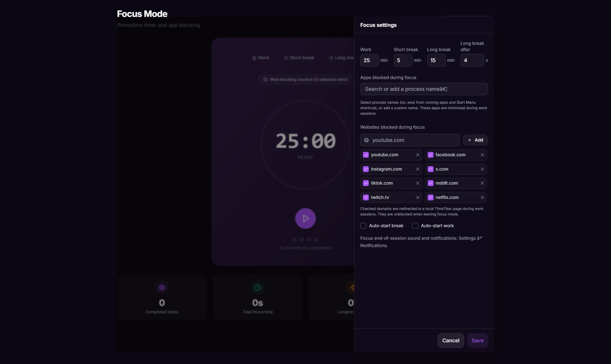Remove tiktok.com from blocked websites

pyautogui.click(x=418, y=183)
